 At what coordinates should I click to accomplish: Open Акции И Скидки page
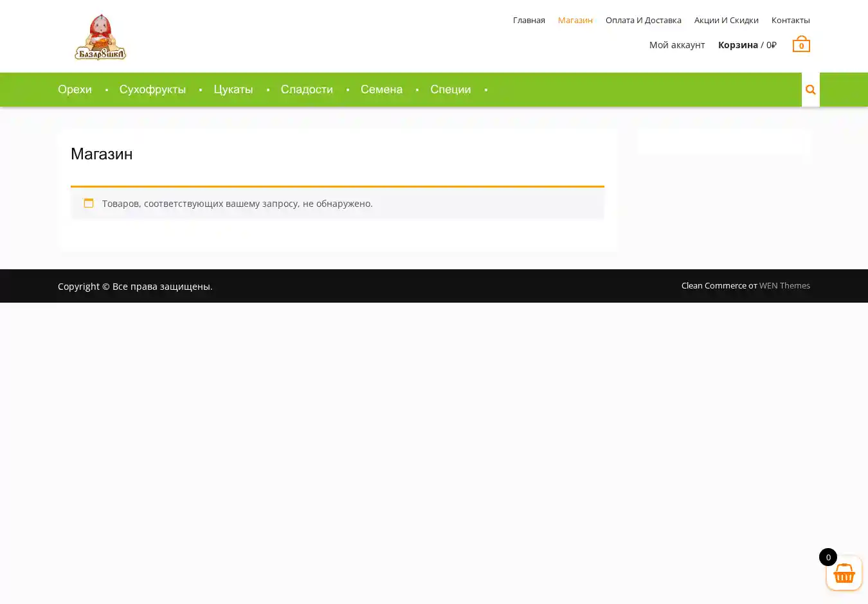[x=726, y=20]
